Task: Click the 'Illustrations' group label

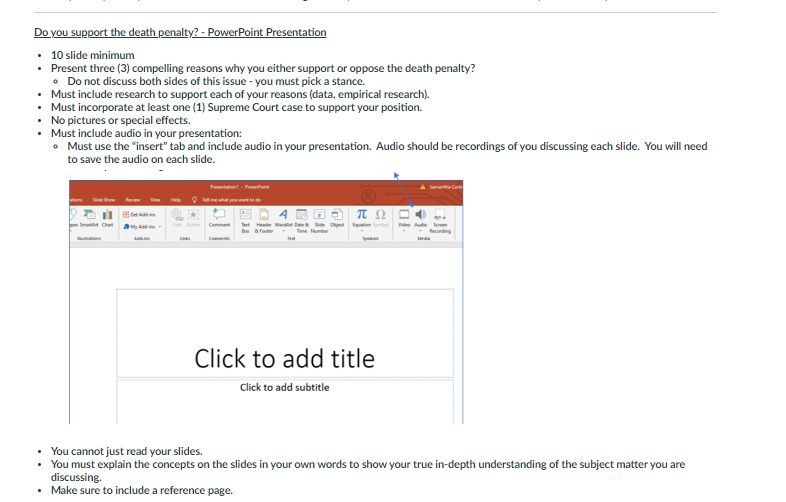Action: click(x=89, y=239)
